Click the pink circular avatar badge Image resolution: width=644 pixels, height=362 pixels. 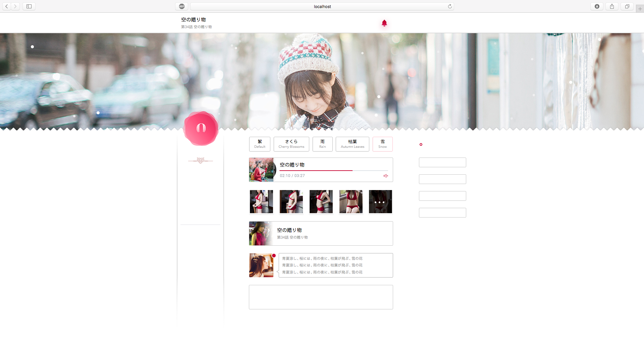[201, 128]
